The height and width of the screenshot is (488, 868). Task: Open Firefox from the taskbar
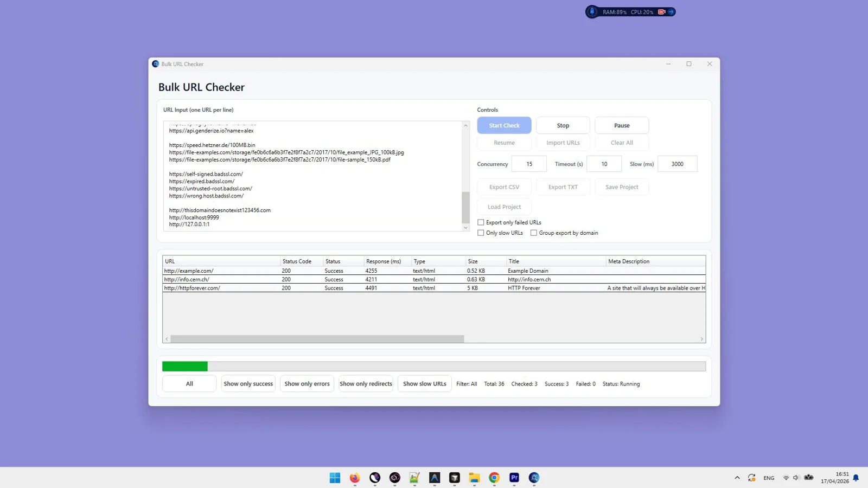[x=355, y=478]
